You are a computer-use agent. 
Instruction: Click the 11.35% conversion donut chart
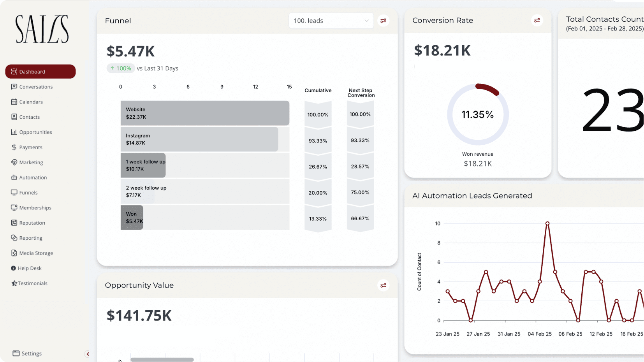478,114
